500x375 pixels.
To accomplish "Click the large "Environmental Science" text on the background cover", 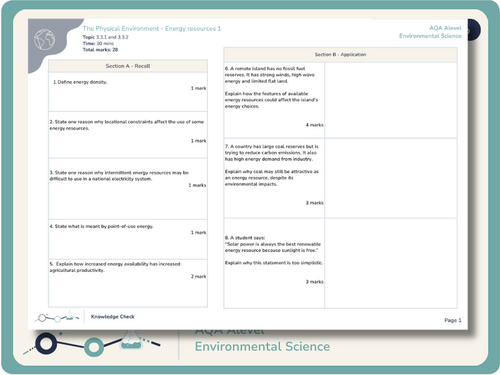I will [x=262, y=347].
